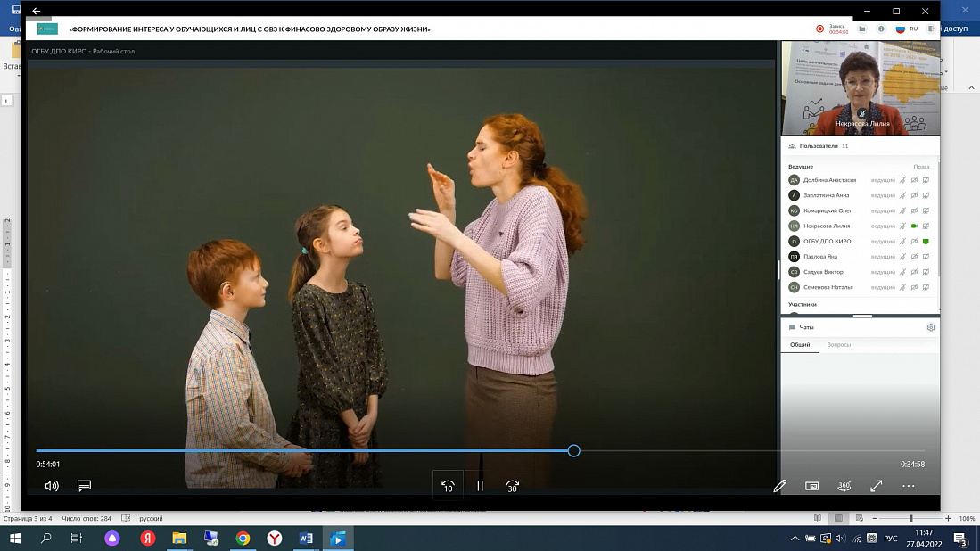Viewport: 980px width, 551px height.
Task: Click the Word page indicator Страница 3 из 4
Action: click(29, 519)
